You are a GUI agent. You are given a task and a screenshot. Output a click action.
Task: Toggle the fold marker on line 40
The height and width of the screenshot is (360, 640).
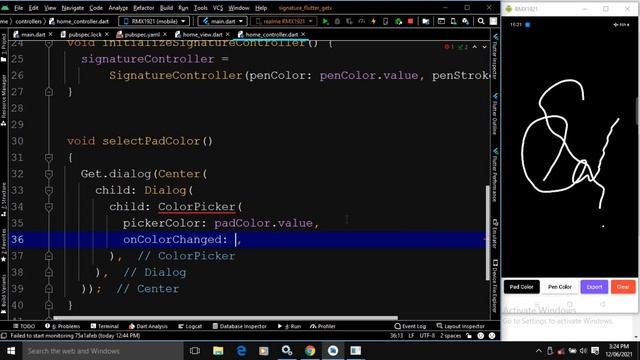click(49, 305)
